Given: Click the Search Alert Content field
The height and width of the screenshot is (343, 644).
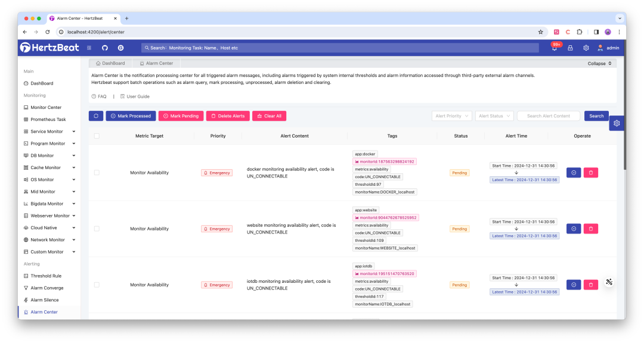Looking at the screenshot, I should coord(548,116).
